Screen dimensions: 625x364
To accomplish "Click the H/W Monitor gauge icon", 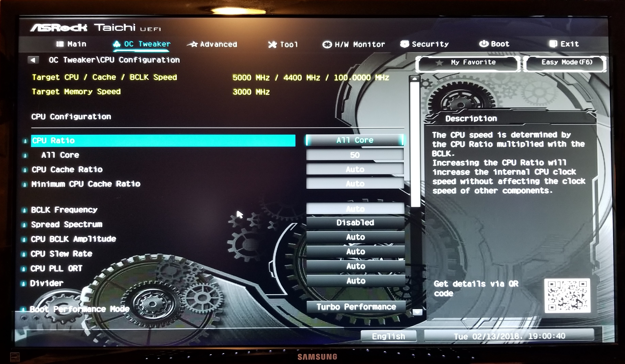I will coord(327,45).
